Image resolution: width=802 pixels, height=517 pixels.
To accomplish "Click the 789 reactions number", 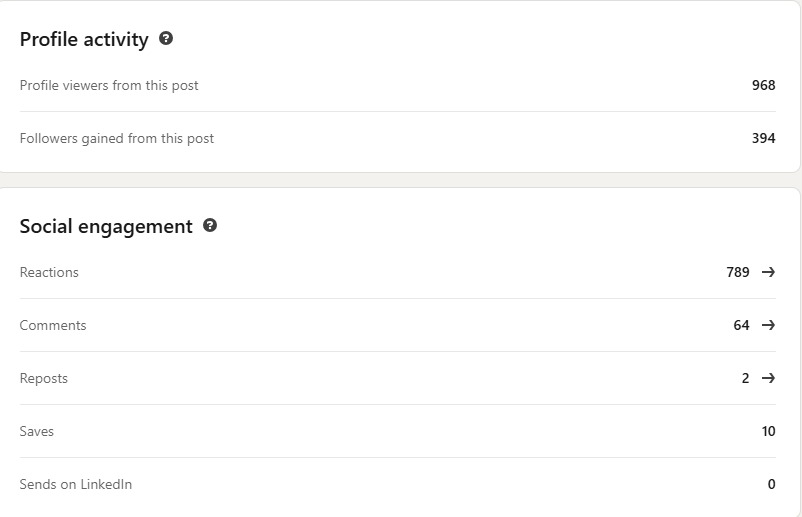I will [x=738, y=272].
